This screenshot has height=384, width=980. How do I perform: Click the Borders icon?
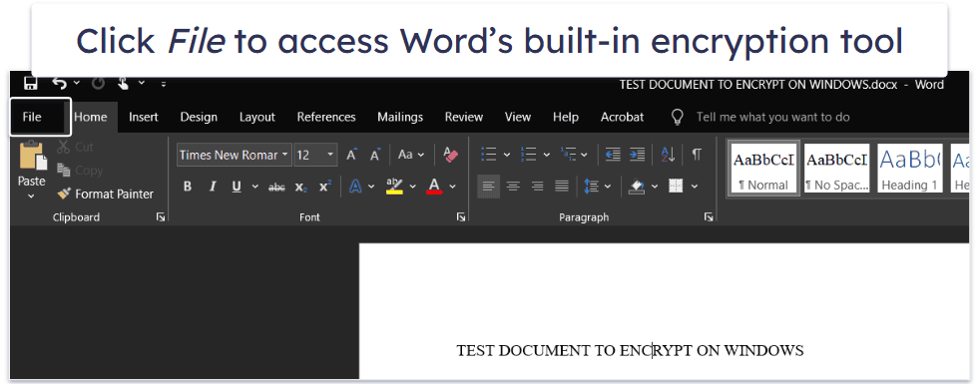coord(676,187)
